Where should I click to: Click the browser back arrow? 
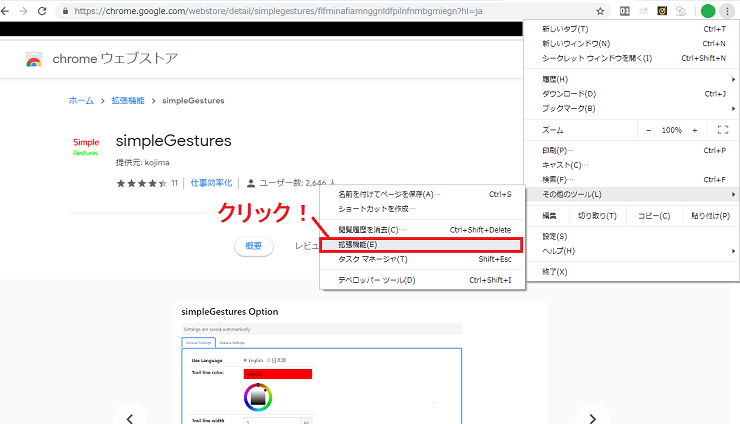(x=5, y=11)
